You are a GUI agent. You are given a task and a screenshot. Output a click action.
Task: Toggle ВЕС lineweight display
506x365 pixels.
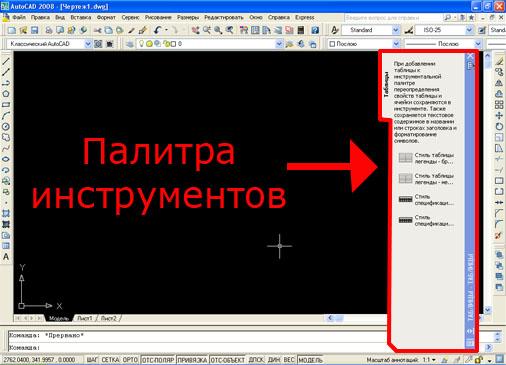pos(289,360)
